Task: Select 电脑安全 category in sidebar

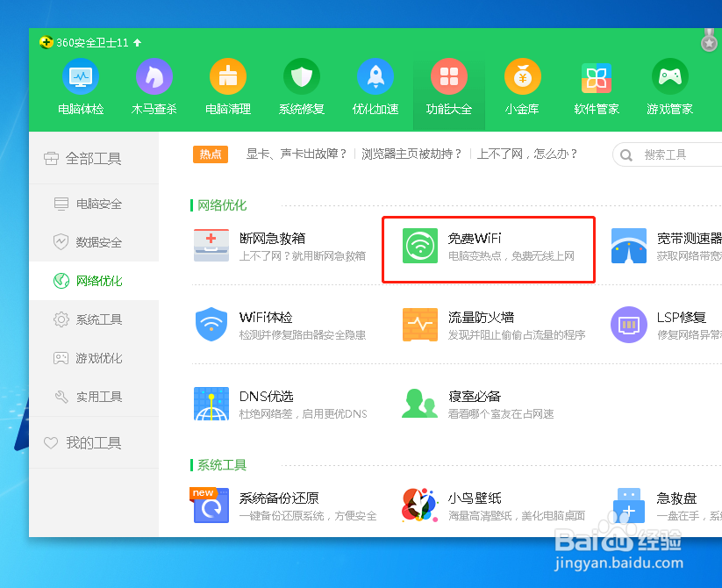Action: (x=94, y=204)
